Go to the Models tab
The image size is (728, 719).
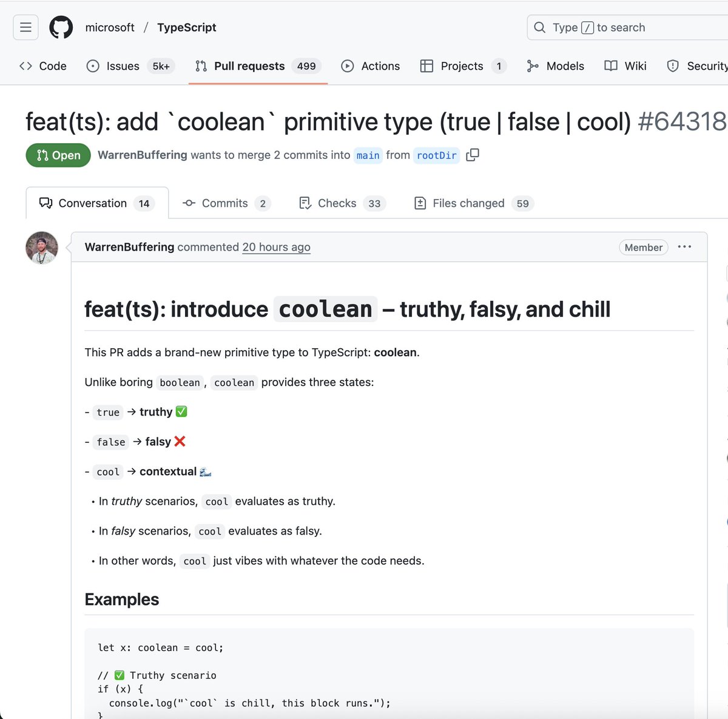point(555,66)
